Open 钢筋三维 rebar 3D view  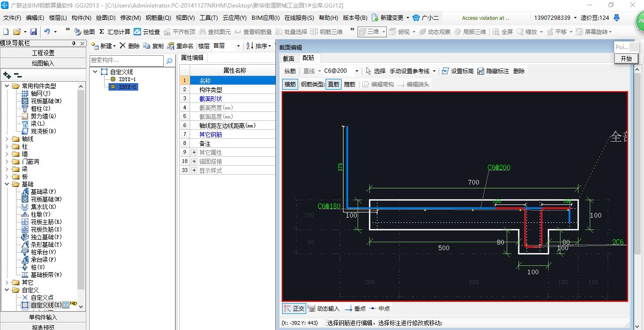[x=327, y=32]
